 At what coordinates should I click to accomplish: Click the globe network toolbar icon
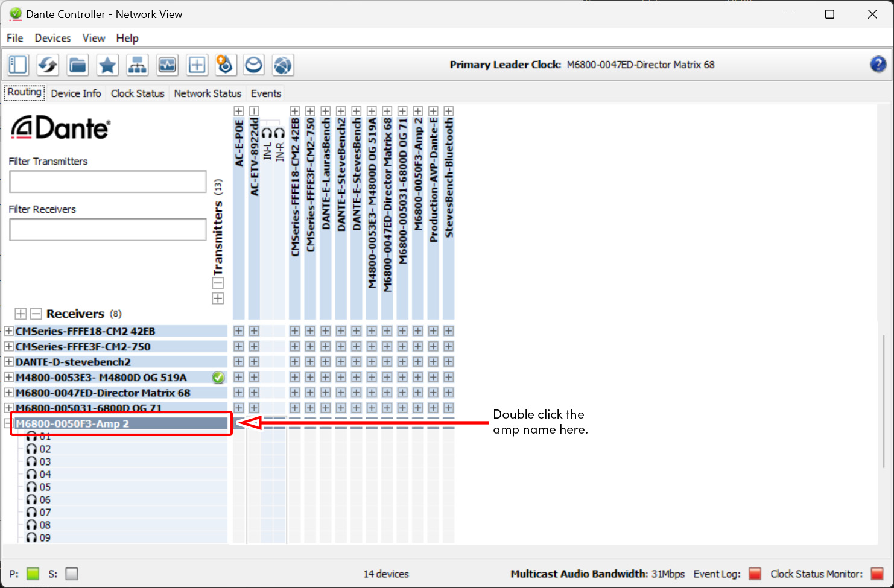pyautogui.click(x=282, y=65)
